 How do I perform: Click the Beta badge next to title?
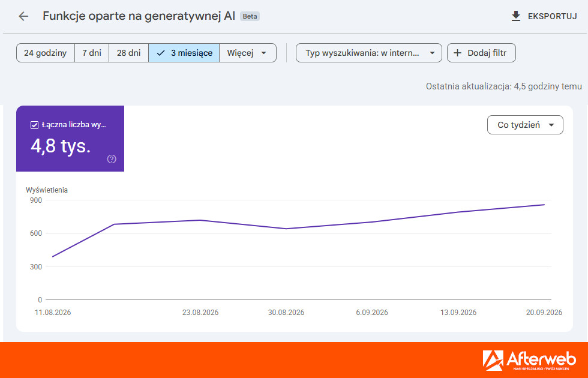click(x=250, y=17)
